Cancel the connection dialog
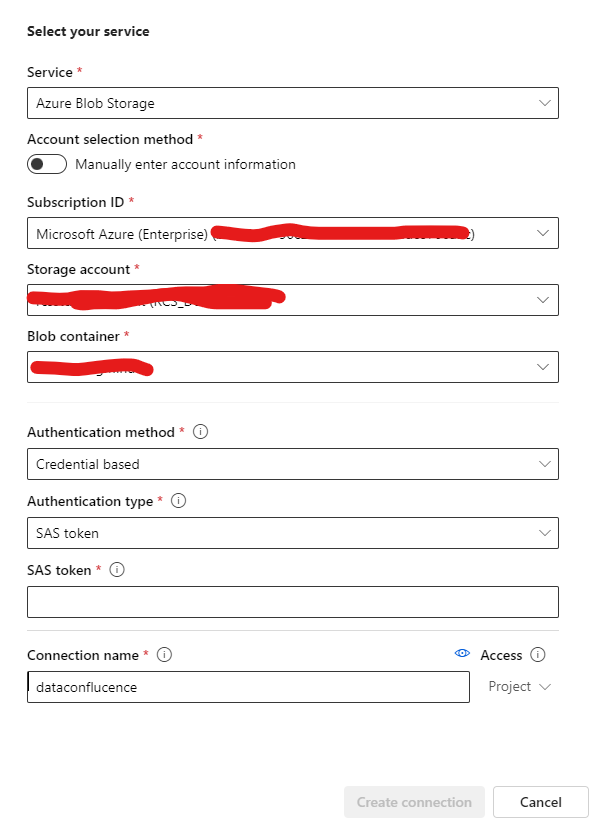 coord(540,802)
